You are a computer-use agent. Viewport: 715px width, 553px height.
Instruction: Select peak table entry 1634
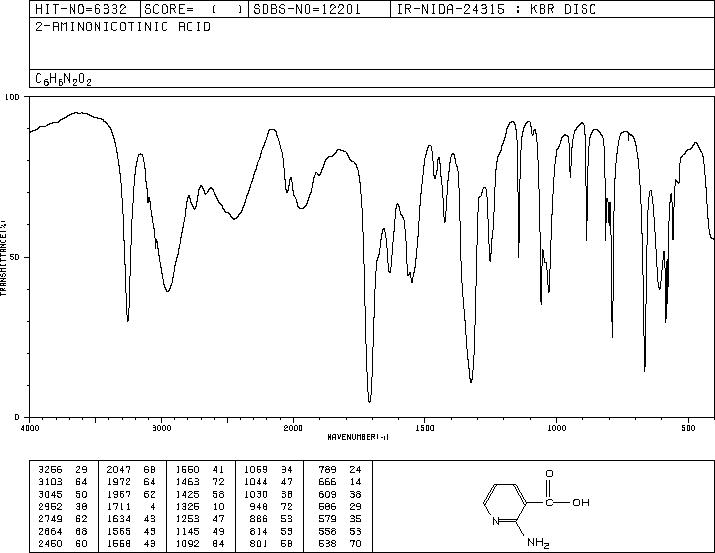[x=119, y=519]
